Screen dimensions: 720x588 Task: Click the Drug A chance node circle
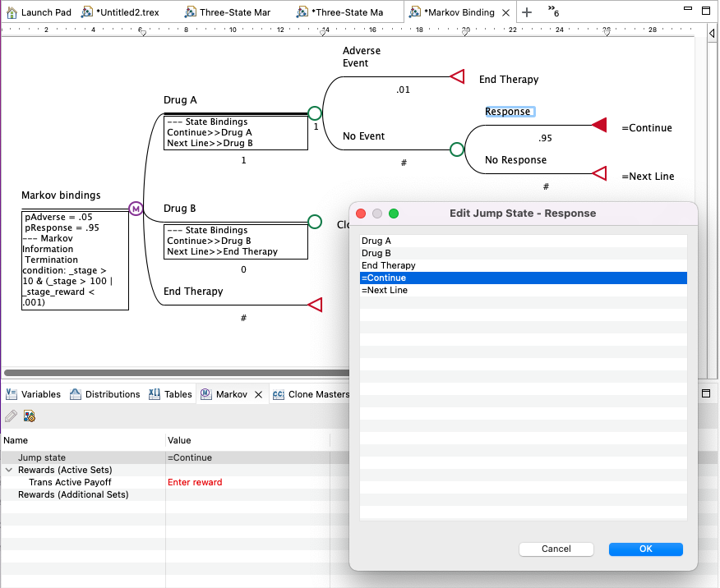pos(314,113)
